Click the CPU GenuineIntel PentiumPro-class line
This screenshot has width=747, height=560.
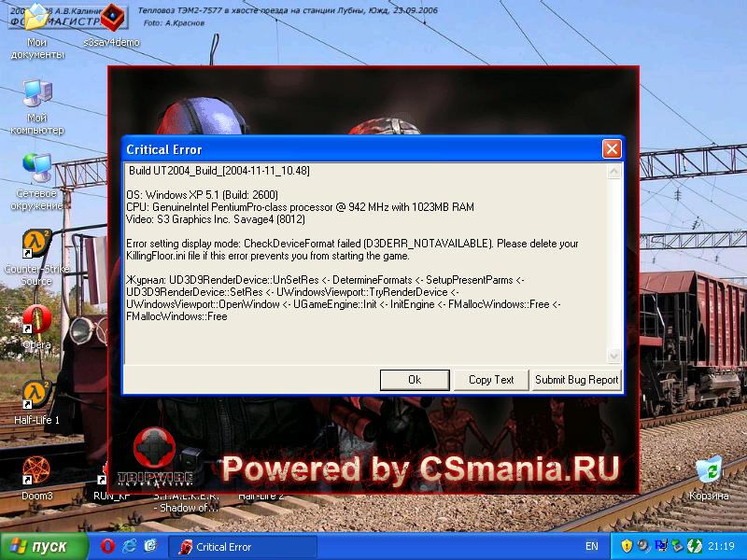coord(300,207)
